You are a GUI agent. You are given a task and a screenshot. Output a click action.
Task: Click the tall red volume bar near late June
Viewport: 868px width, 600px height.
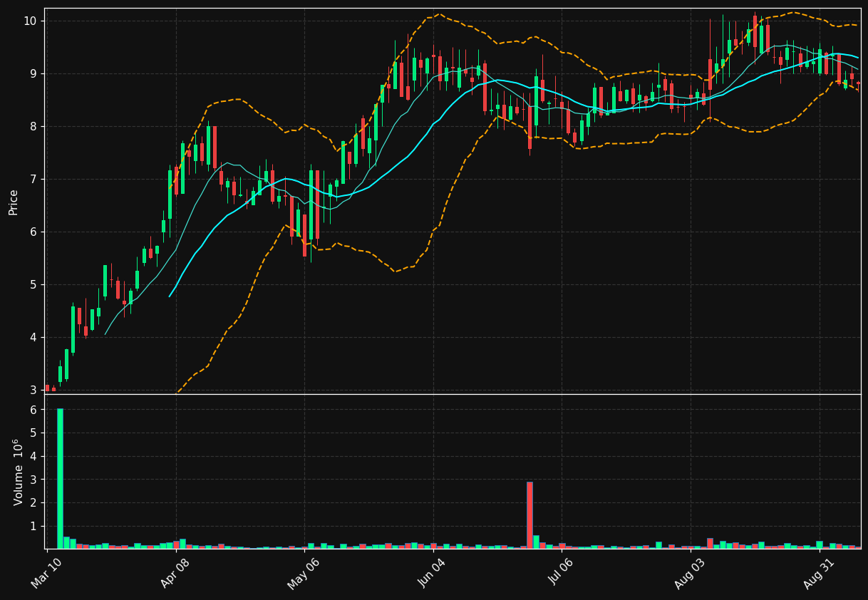coord(529,515)
